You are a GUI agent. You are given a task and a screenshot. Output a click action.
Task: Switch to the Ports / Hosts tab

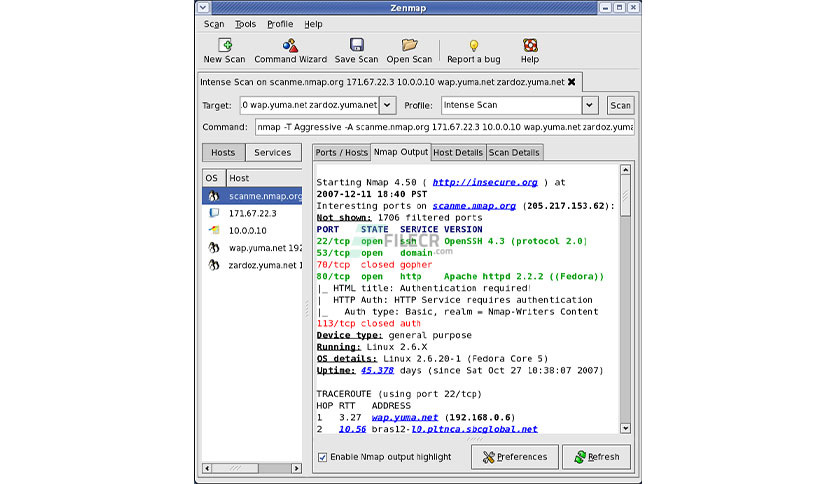pos(341,152)
